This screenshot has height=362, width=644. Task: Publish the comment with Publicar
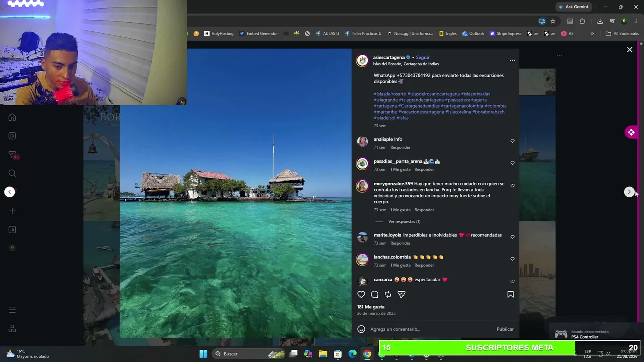(x=505, y=329)
